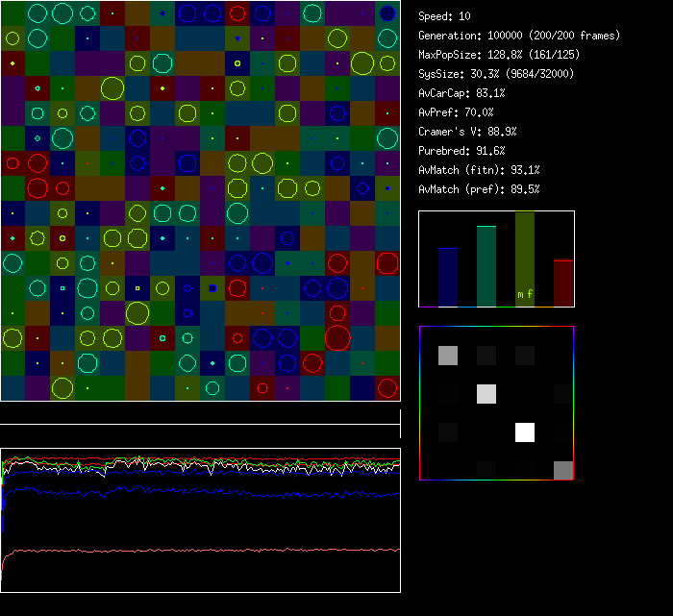Click the low red line in the history graph
This screenshot has width=673, height=616.
[x=202, y=550]
